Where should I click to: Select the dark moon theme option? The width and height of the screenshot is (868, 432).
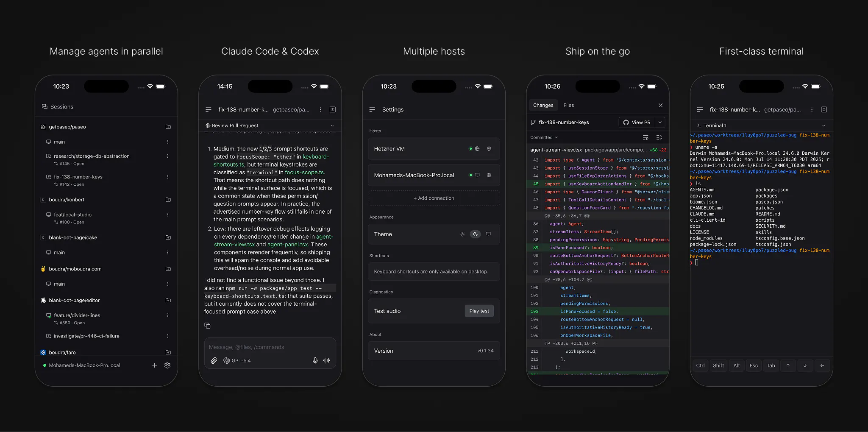(x=475, y=234)
